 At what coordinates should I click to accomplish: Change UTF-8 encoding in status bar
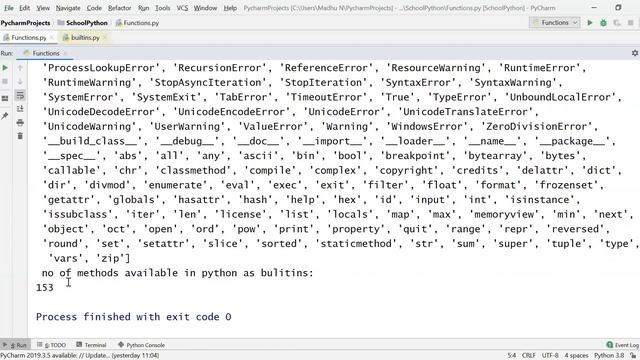pos(550,356)
